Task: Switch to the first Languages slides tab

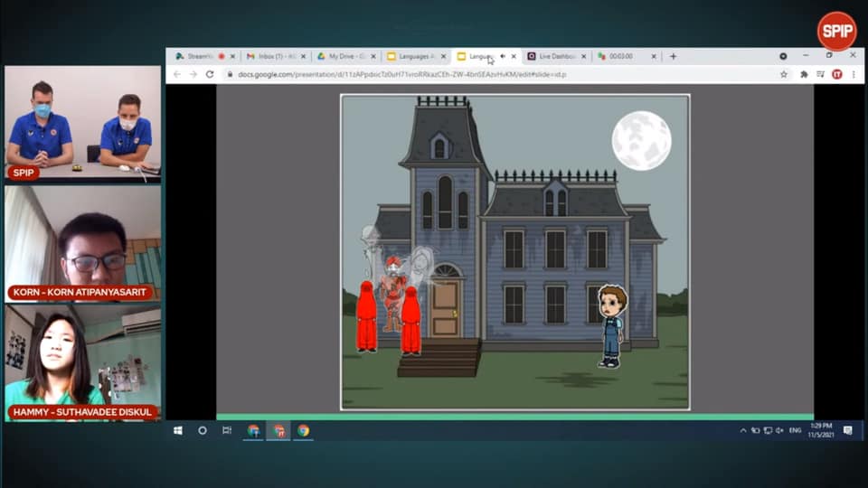Action: point(414,56)
